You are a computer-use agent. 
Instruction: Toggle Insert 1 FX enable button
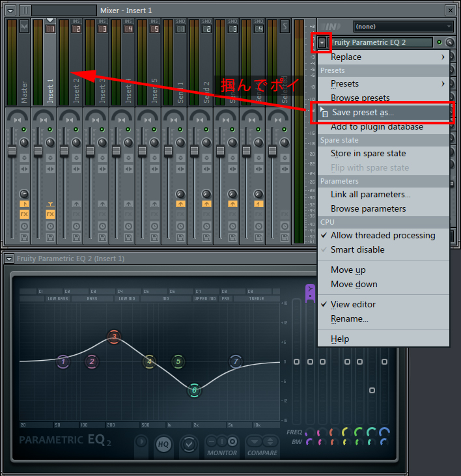pos(50,214)
